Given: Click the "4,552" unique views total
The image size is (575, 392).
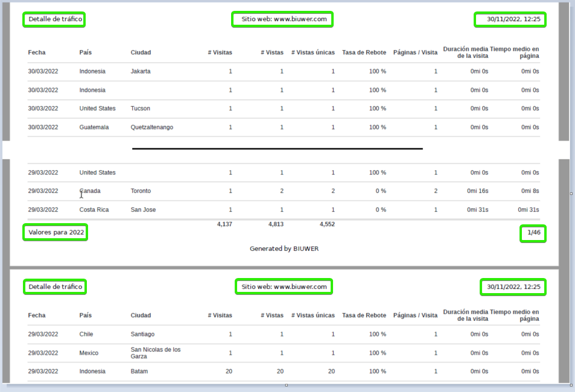Looking at the screenshot, I should [327, 224].
